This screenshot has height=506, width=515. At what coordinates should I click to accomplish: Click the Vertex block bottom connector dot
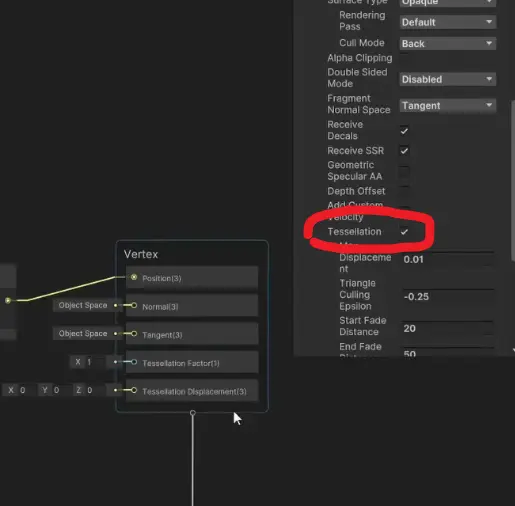pos(193,413)
